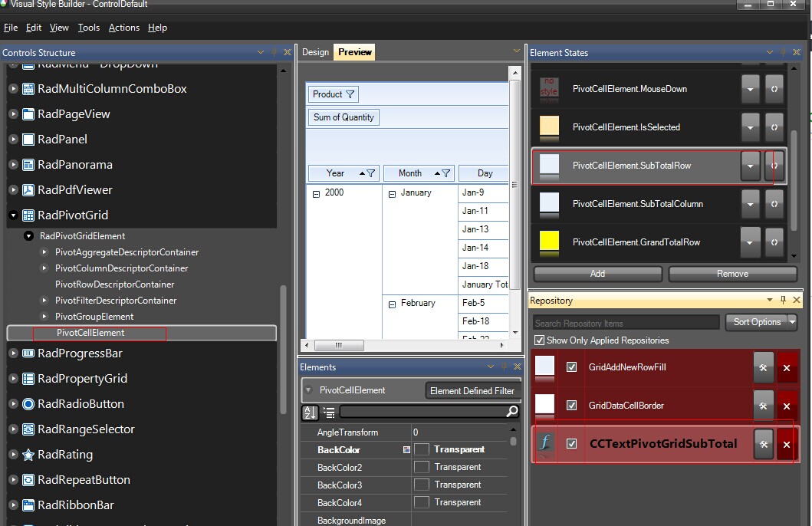
Task: Click the RadRepeatButton control icon
Action: (x=28, y=480)
